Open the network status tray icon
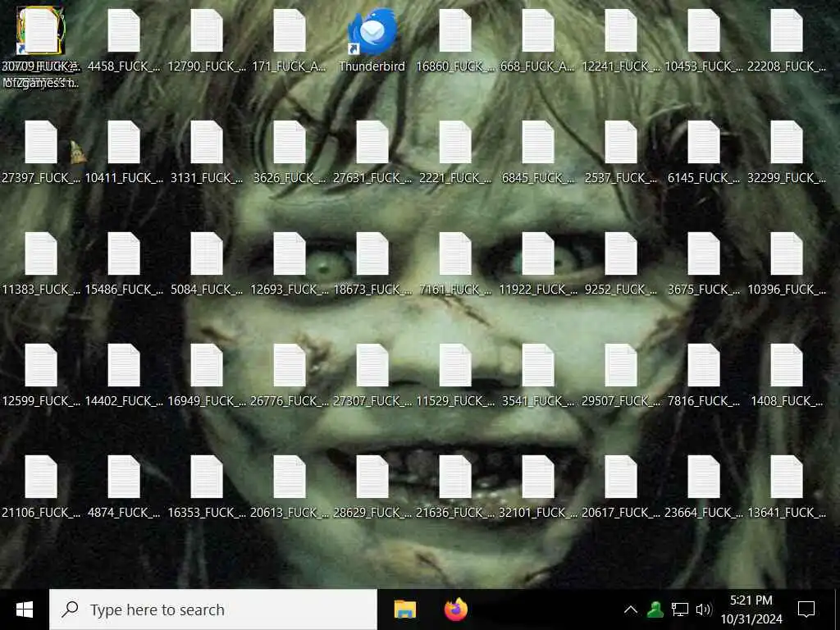840x630 pixels. coord(679,609)
